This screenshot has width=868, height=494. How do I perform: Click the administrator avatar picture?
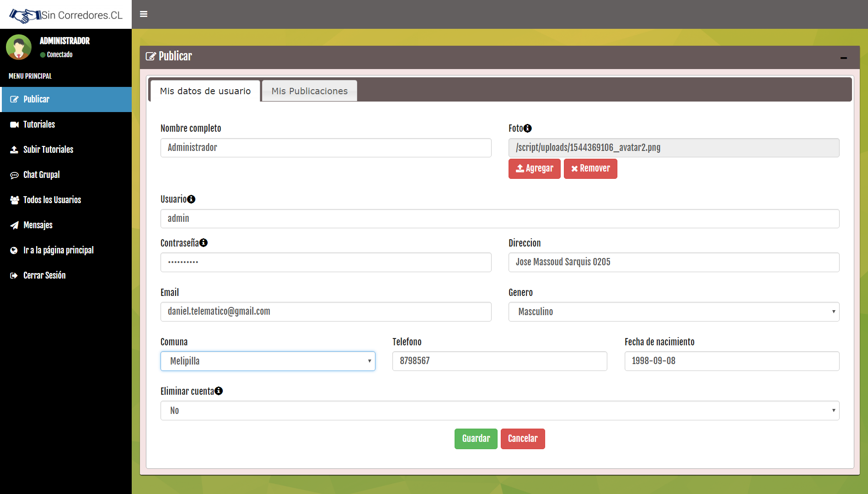pos(19,47)
